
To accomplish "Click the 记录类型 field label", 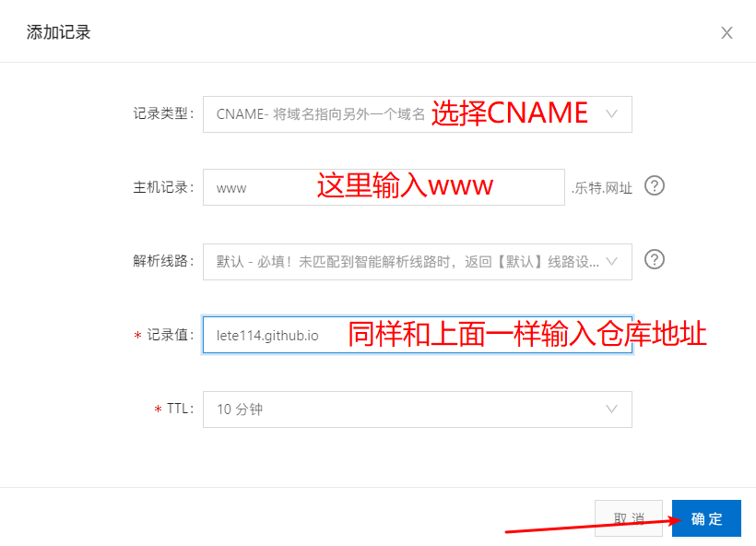I will 163,113.
